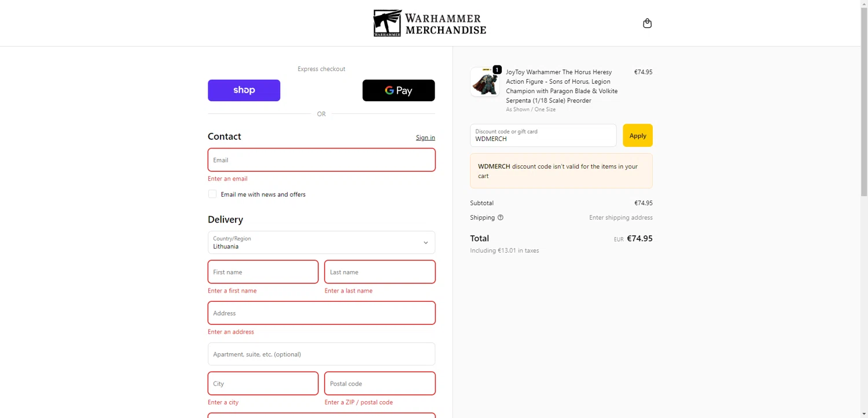Open the Sign in link
This screenshot has width=868, height=418.
(x=425, y=138)
